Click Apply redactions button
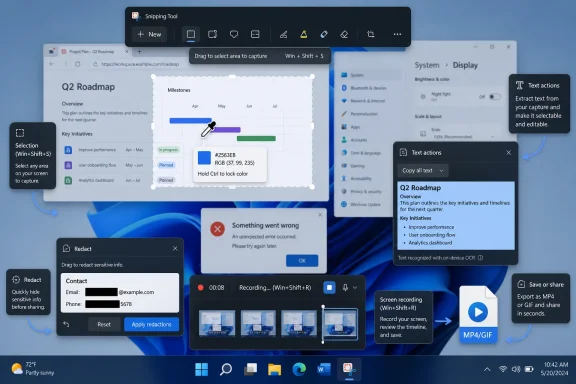This screenshot has height=384, width=576. click(151, 324)
